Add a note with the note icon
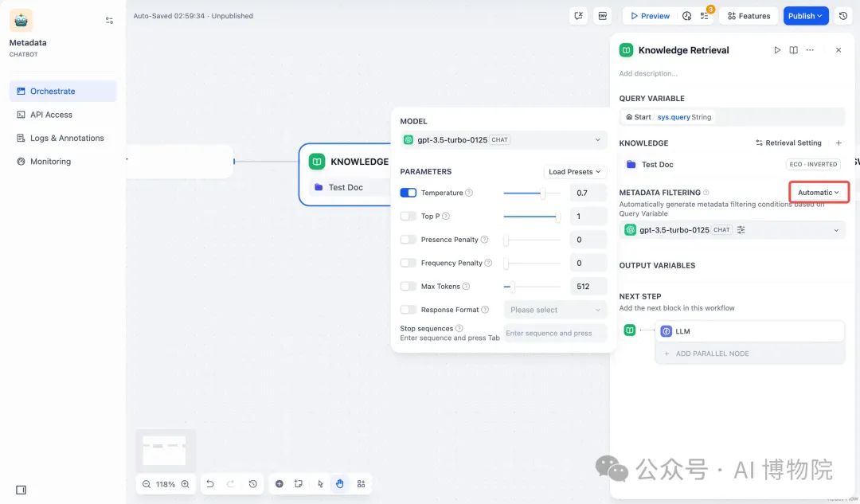Viewport: 860px width, 504px height. 299,484
